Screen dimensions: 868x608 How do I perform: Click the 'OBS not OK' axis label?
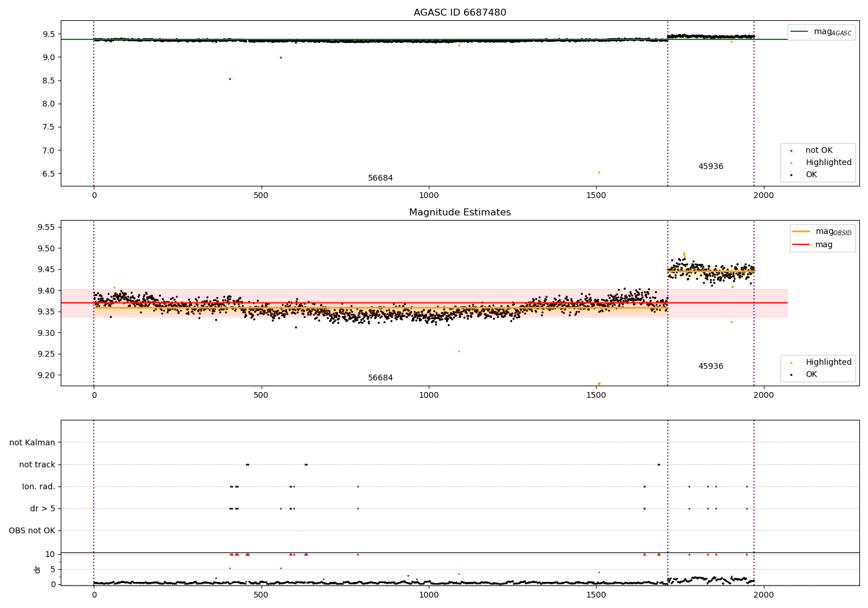tap(32, 530)
